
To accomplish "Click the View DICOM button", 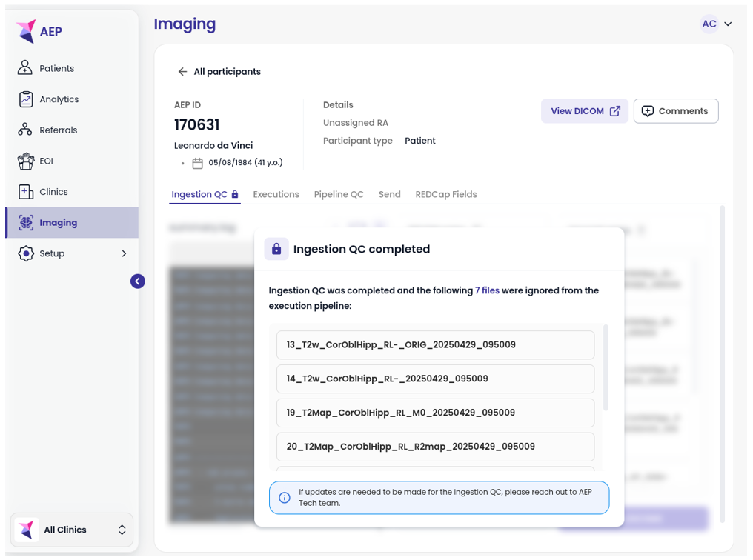I will 585,111.
